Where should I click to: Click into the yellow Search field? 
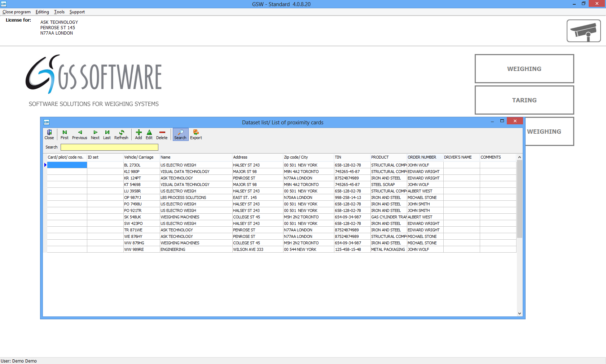(109, 147)
